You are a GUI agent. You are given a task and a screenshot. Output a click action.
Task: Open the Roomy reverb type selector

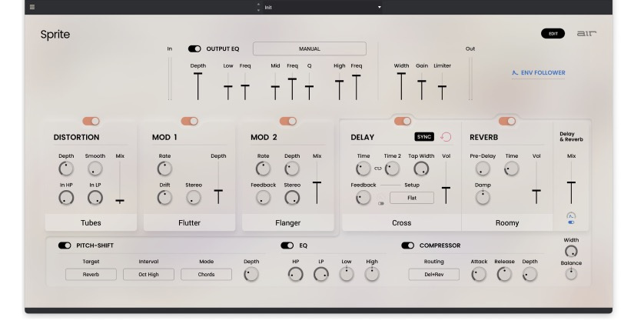[507, 222]
